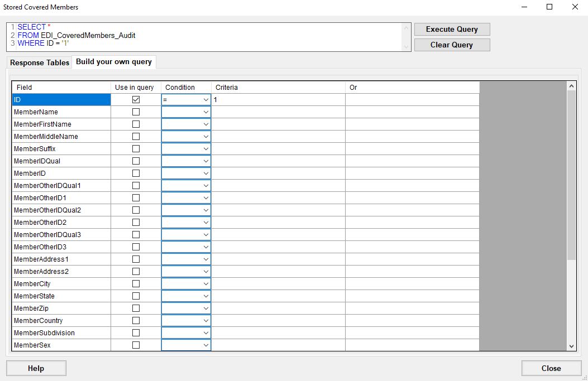
Task: Expand the MemberFirstName Condition dropdown
Action: coord(206,124)
